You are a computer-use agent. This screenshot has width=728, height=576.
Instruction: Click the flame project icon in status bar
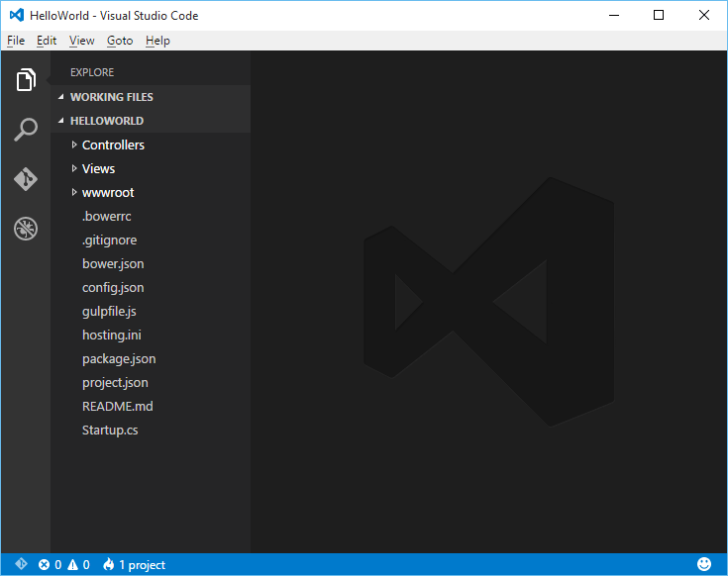109,564
